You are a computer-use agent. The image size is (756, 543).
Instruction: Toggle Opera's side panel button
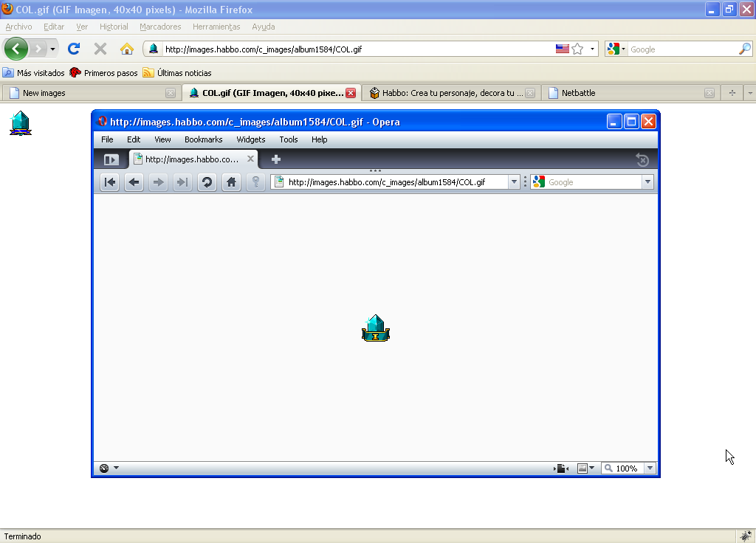111,159
